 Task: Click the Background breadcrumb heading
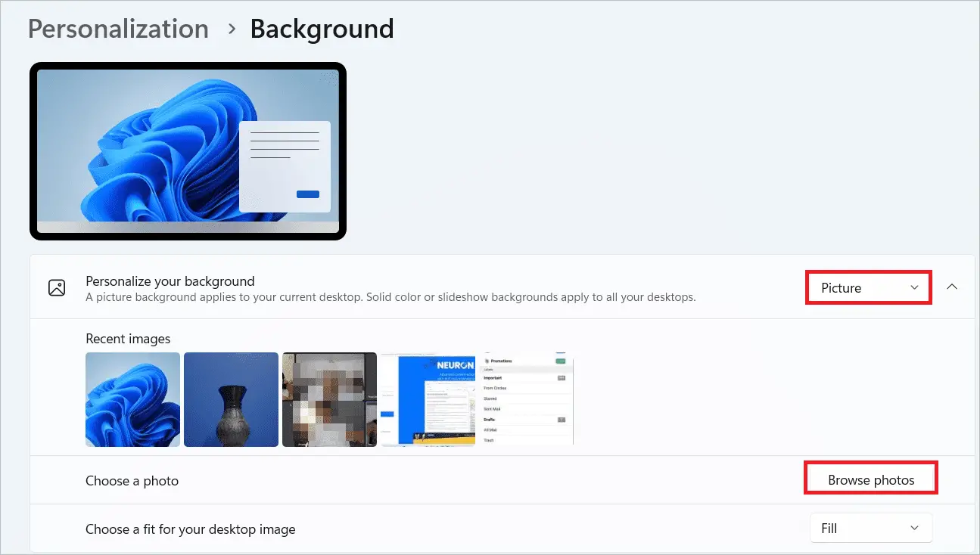point(322,29)
